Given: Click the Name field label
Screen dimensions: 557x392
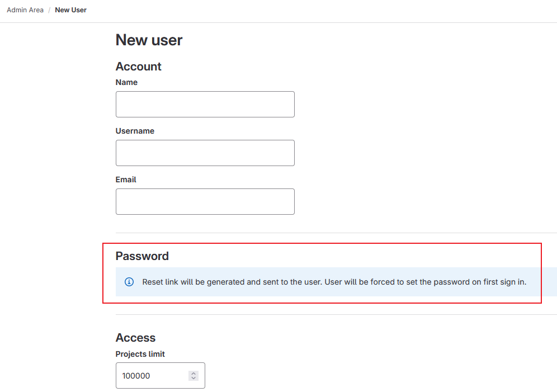Looking at the screenshot, I should (x=126, y=82).
